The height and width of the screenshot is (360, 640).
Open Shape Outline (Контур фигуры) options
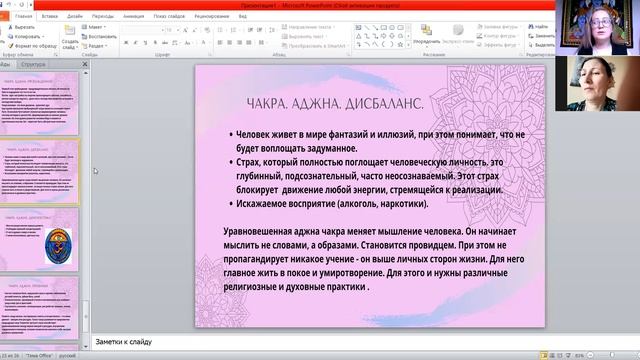click(499, 36)
